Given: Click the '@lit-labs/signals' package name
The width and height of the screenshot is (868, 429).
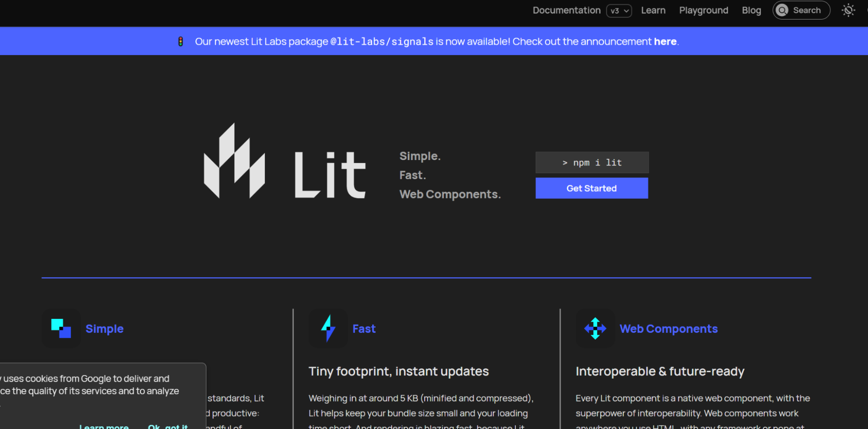Looking at the screenshot, I should pyautogui.click(x=382, y=42).
